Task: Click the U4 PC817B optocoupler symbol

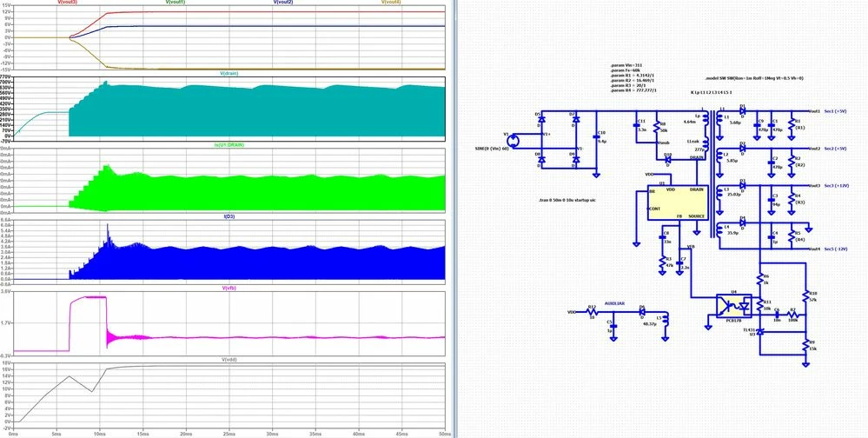Action: pyautogui.click(x=734, y=305)
